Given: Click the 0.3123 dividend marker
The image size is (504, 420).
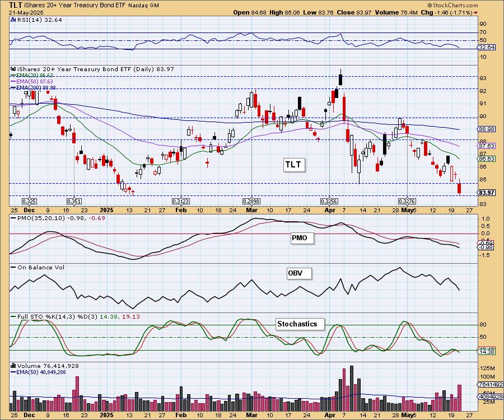Looking at the screenshot, I should pyautogui.click(x=181, y=202).
